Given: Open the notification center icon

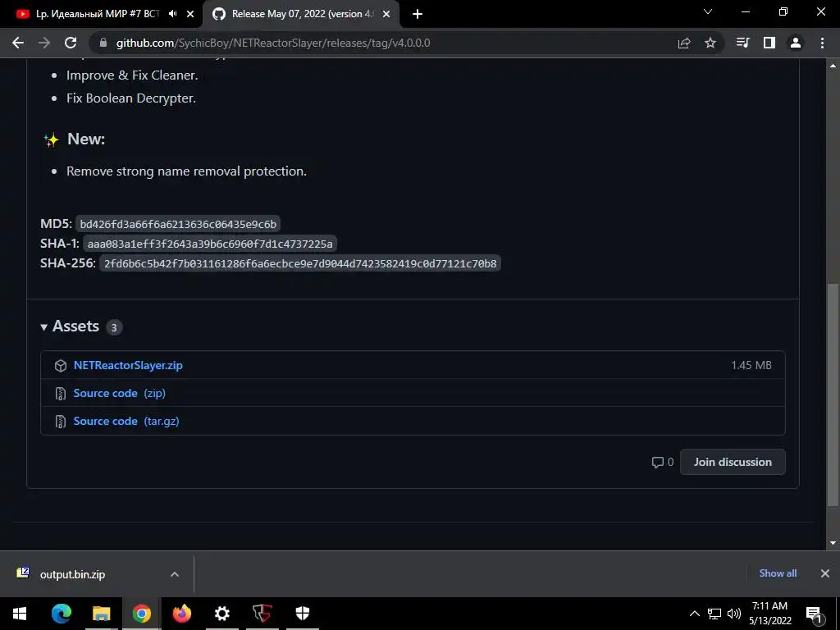Looking at the screenshot, I should tap(814, 614).
